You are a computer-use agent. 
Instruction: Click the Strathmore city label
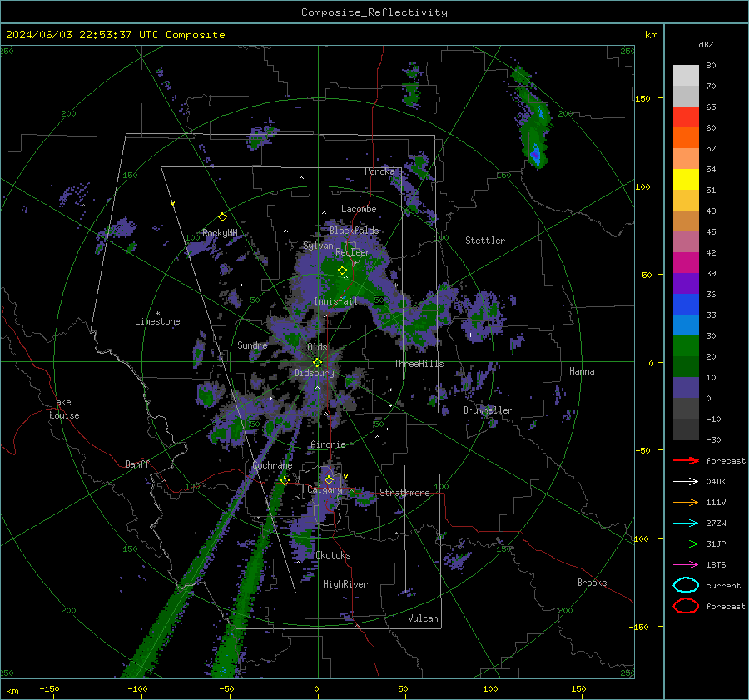404,493
